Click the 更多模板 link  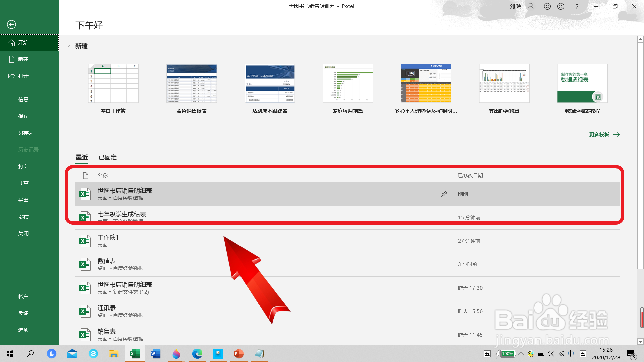(604, 135)
